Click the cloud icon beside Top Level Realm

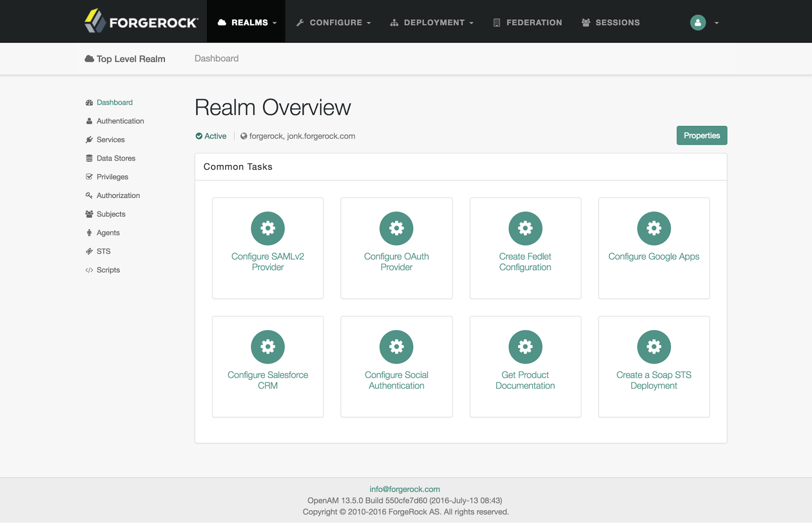click(89, 59)
